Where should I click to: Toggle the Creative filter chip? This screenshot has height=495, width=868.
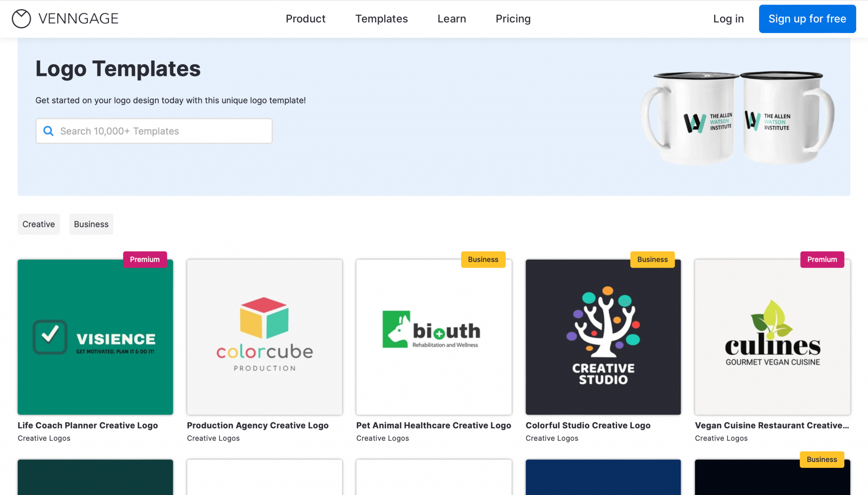[x=39, y=224]
